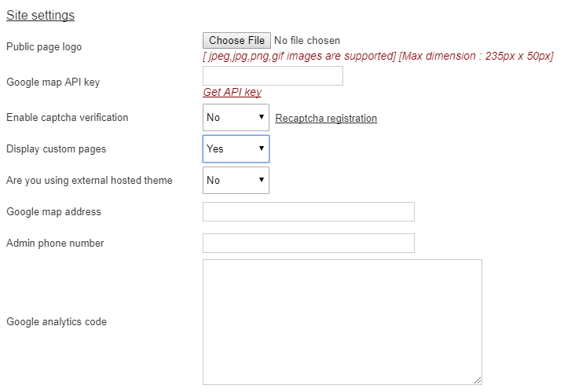This screenshot has width=564, height=392.
Task: Focus the Google map API key field
Action: [x=273, y=76]
